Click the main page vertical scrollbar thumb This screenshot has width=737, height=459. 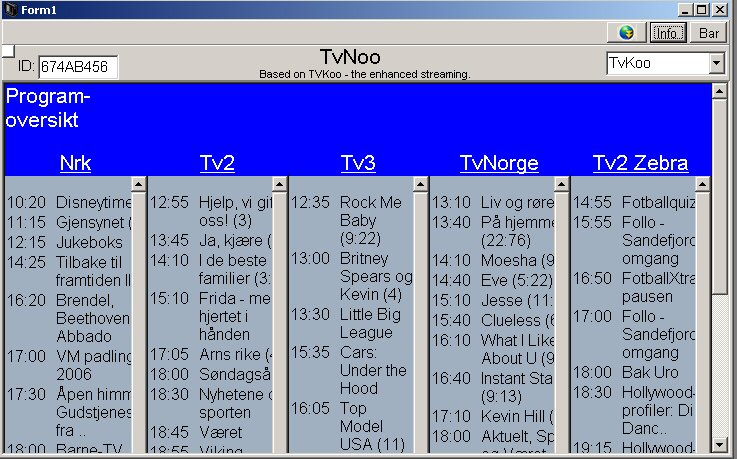point(720,196)
